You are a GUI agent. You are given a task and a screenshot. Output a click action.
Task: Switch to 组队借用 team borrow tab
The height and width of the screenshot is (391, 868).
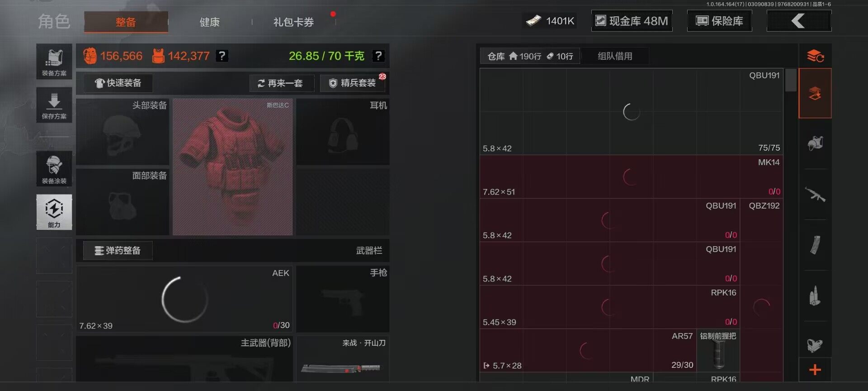pos(615,56)
